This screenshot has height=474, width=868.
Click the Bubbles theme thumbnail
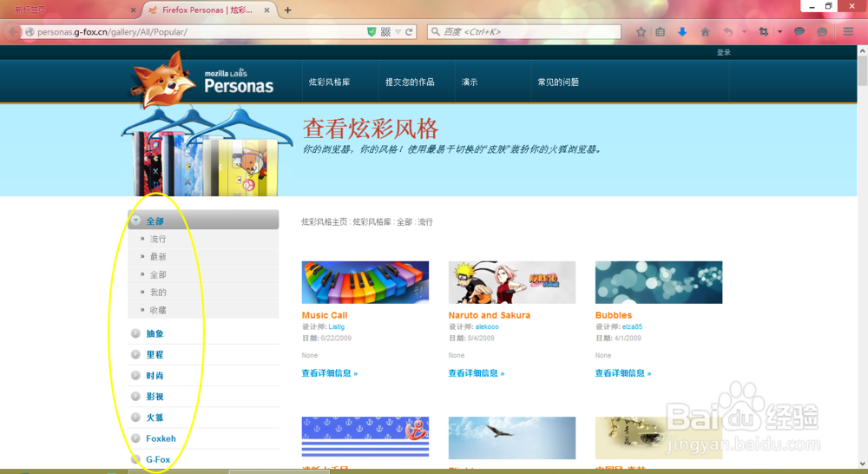[659, 282]
